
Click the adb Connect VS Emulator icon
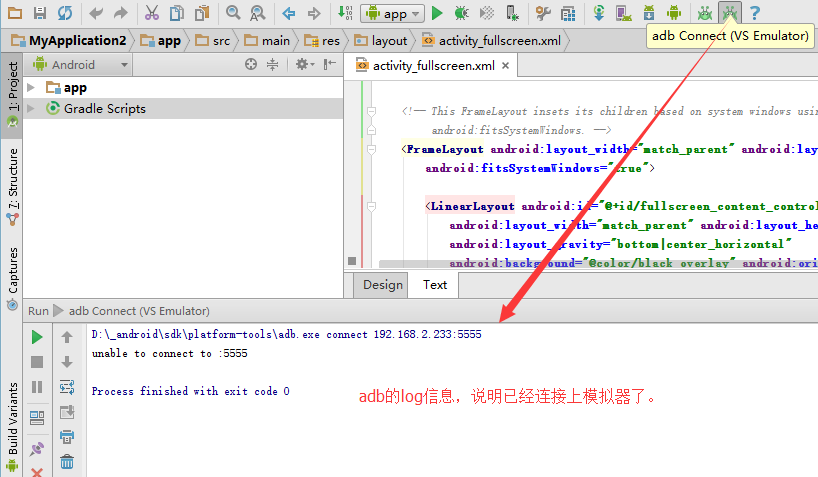[729, 13]
